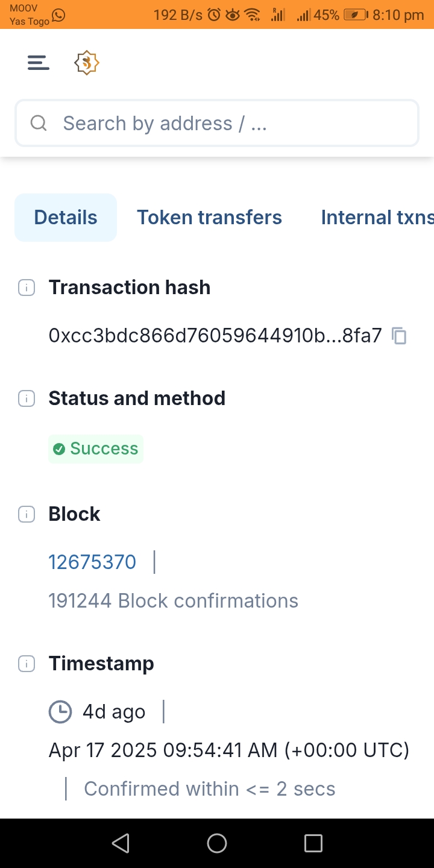Open the hamburger navigation menu
This screenshot has width=434, height=868.
coord(38,63)
